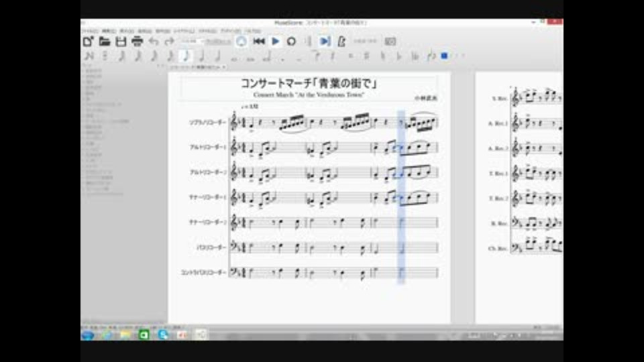
Task: Open image capture camera tool
Action: (390, 42)
